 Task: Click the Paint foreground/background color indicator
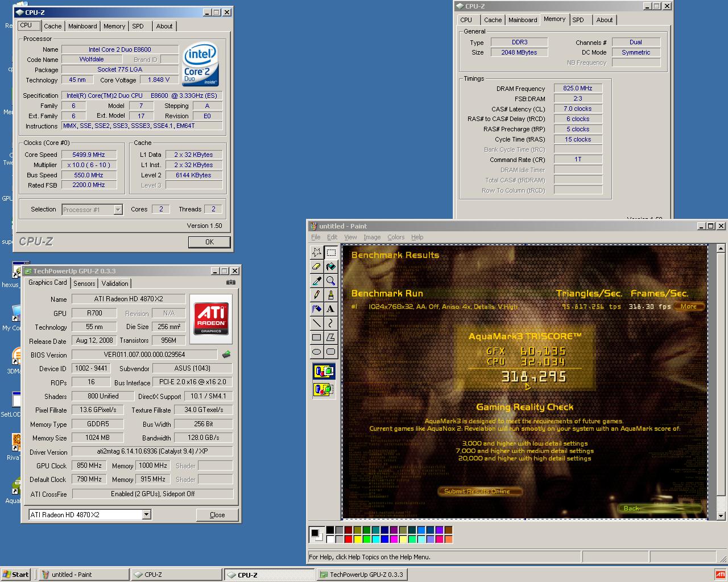(x=316, y=534)
